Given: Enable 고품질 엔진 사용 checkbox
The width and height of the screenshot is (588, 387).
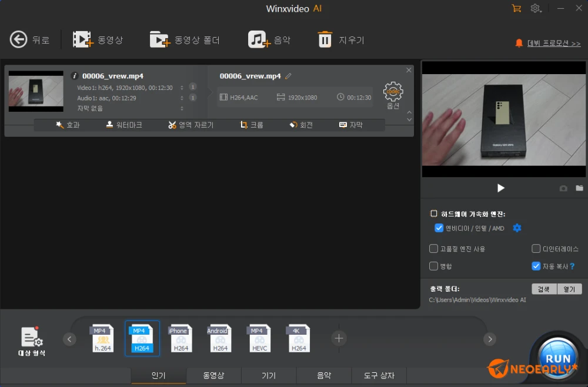Looking at the screenshot, I should 433,249.
